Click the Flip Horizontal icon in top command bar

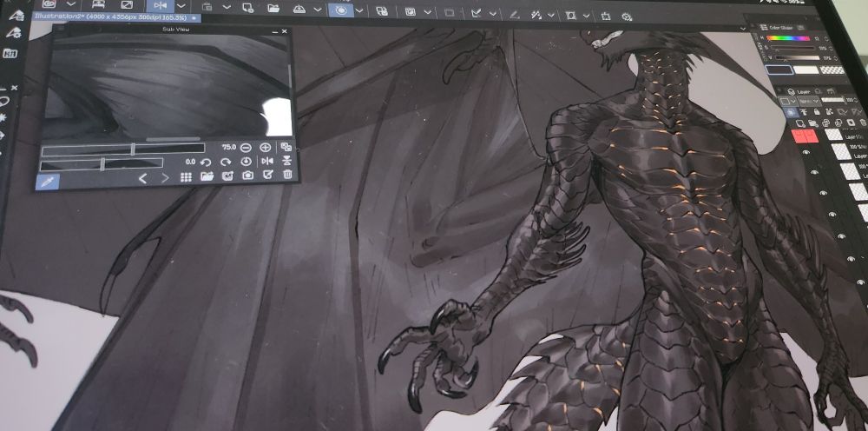(161, 5)
